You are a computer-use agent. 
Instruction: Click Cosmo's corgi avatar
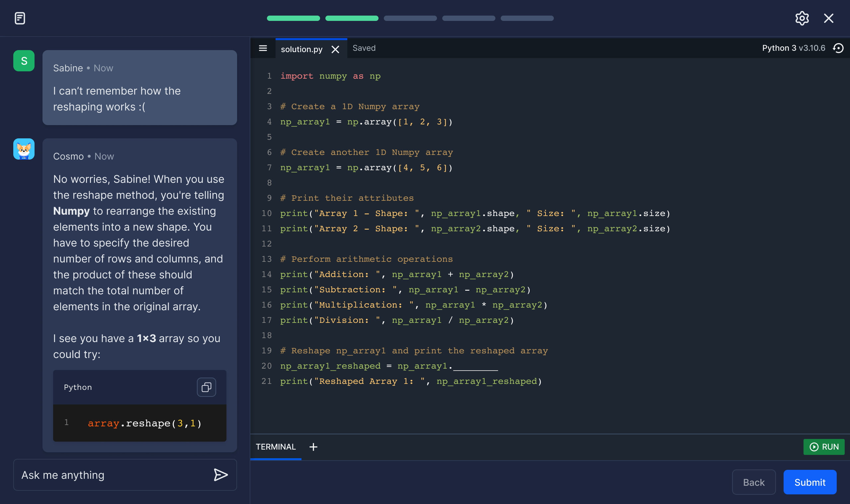[x=24, y=149]
